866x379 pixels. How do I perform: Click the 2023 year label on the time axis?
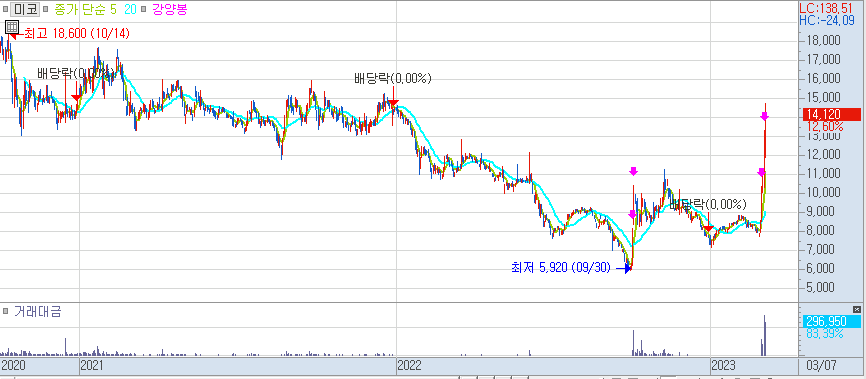tap(724, 366)
